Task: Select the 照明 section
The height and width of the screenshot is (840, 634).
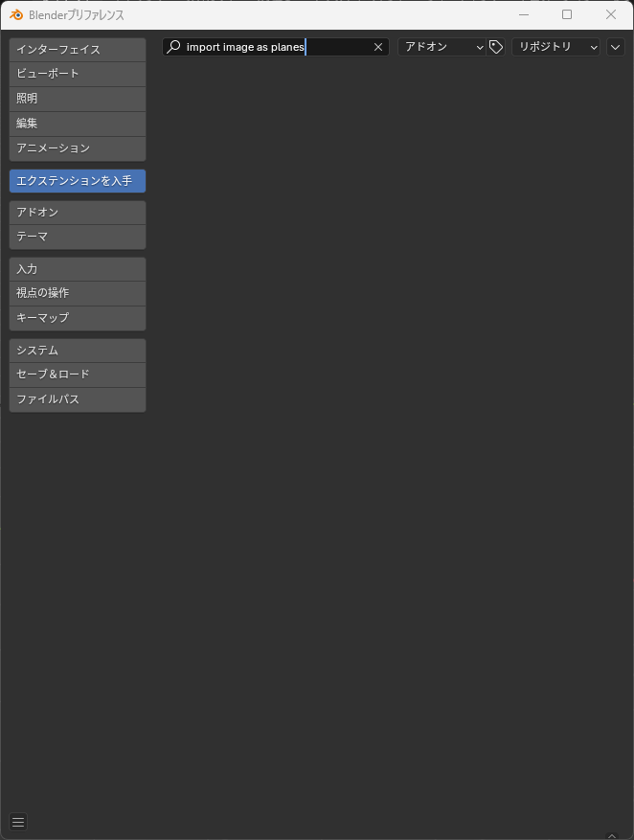Action: pos(78,99)
